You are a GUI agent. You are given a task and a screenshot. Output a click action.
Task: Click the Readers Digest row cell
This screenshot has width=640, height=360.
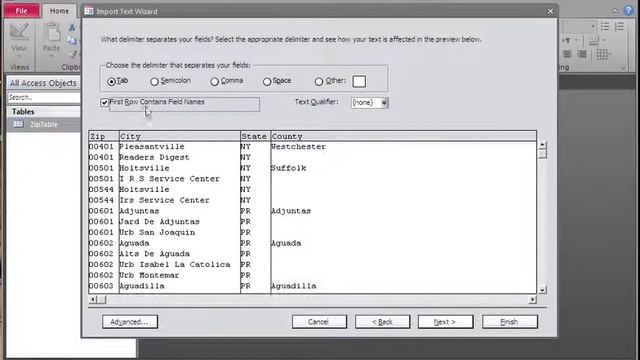tap(154, 157)
